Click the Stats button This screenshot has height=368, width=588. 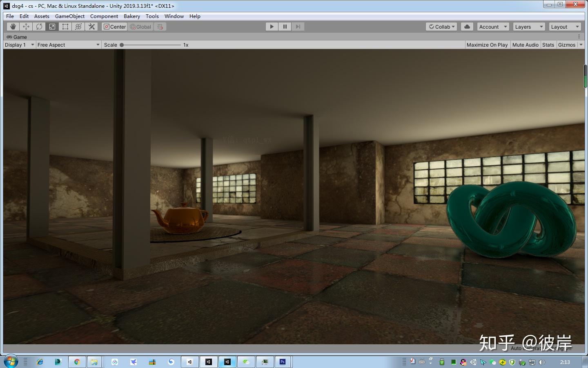548,45
